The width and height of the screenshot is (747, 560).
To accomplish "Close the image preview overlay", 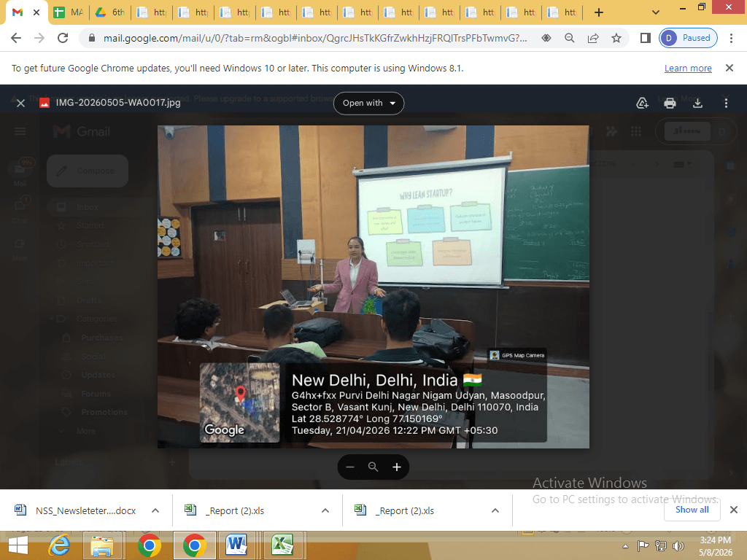I will click(x=20, y=103).
